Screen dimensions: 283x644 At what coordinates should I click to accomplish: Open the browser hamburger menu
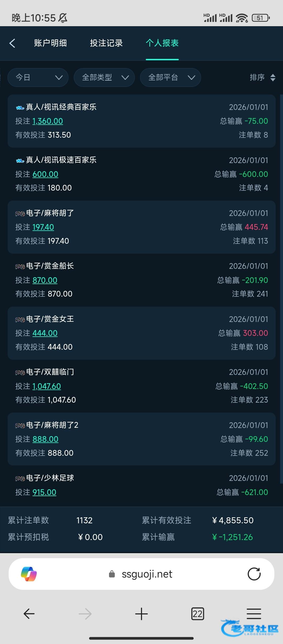click(x=254, y=614)
